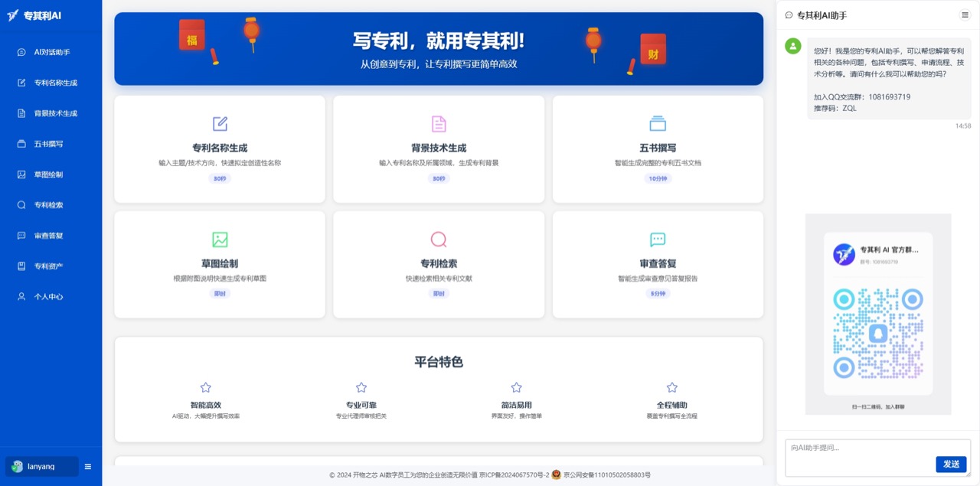Open the 草图绘制 card title
980x486 pixels.
coord(220,263)
